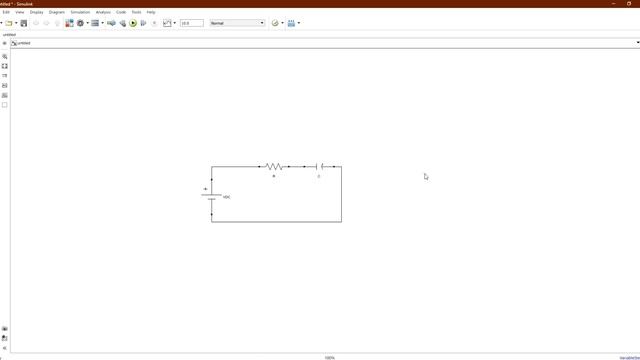
Task: Open the dropdown at the address bar's right end
Action: point(638,43)
